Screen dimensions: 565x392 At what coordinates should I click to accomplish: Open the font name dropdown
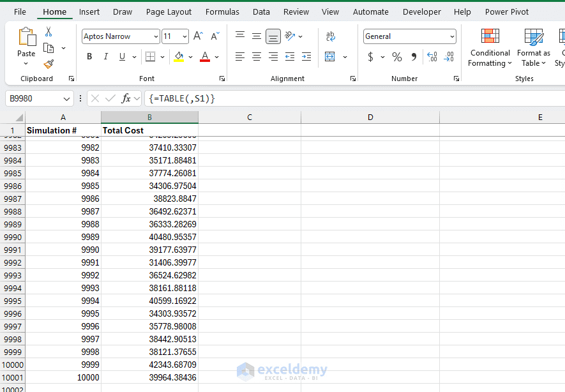(156, 36)
